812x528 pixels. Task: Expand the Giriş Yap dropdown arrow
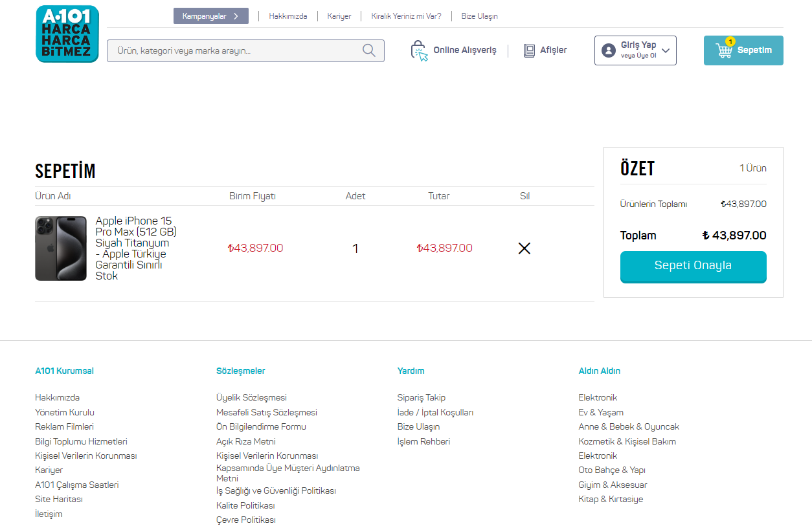click(666, 50)
